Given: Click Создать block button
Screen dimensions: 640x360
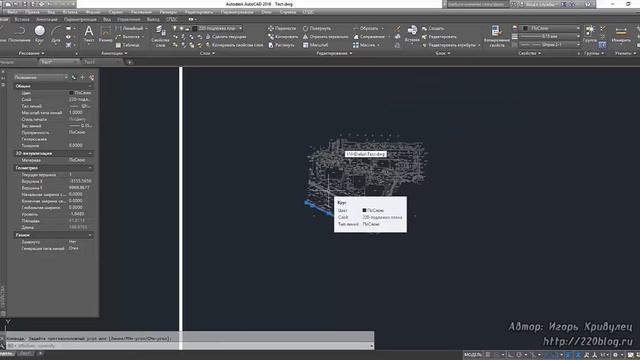Looking at the screenshot, I should pos(433,29).
